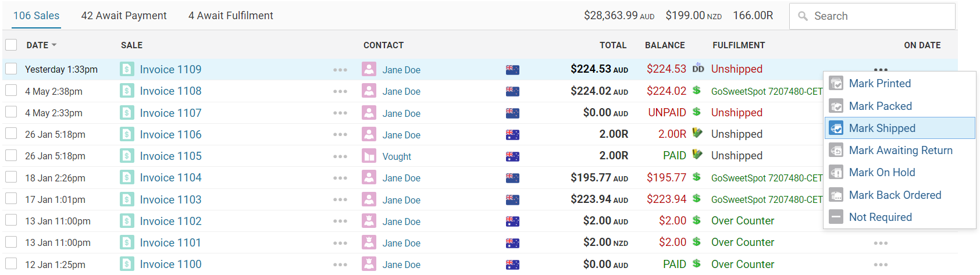The width and height of the screenshot is (980, 275).
Task: Click the magnifier icon in the search box
Action: [x=803, y=16]
